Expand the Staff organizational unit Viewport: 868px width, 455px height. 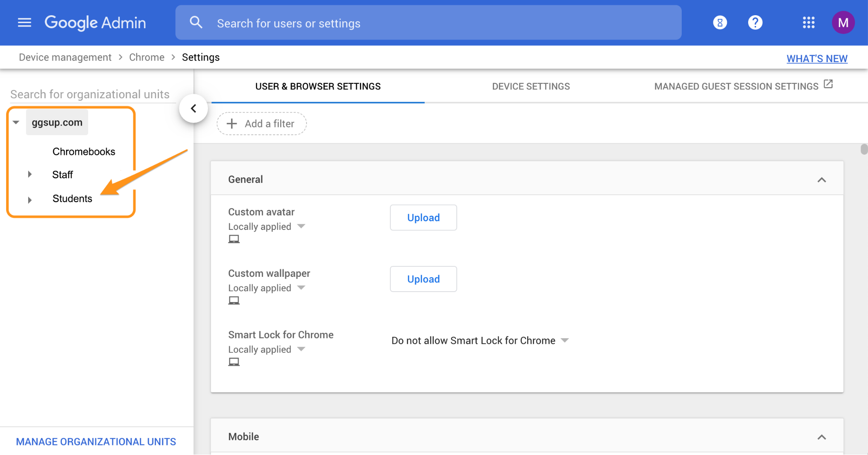point(30,174)
